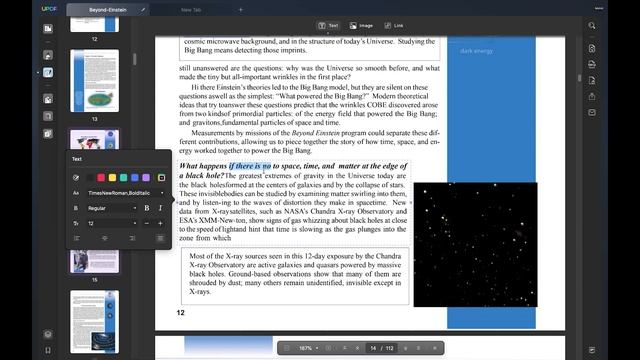
Task: Open the Organize Pages icon in left sidebar
Action: click(x=48, y=99)
